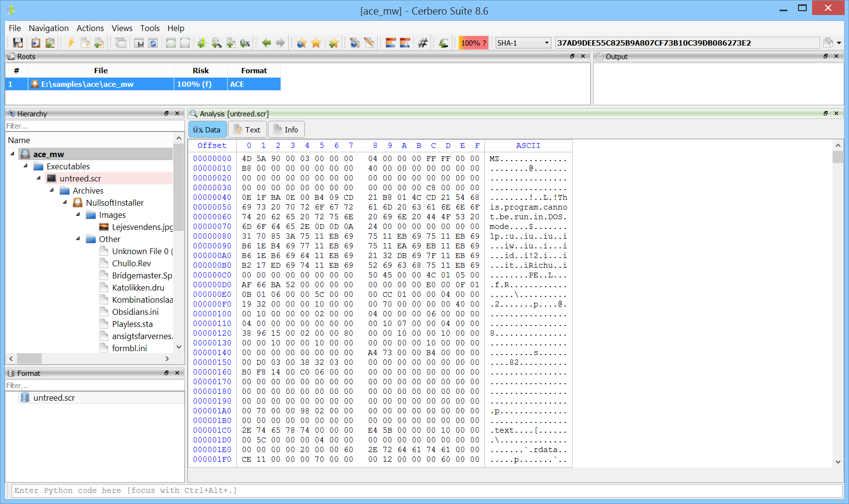Click the Hierarchy horizontal scrollbar thumb
Screen dimensions: 849x504
click(x=29, y=358)
